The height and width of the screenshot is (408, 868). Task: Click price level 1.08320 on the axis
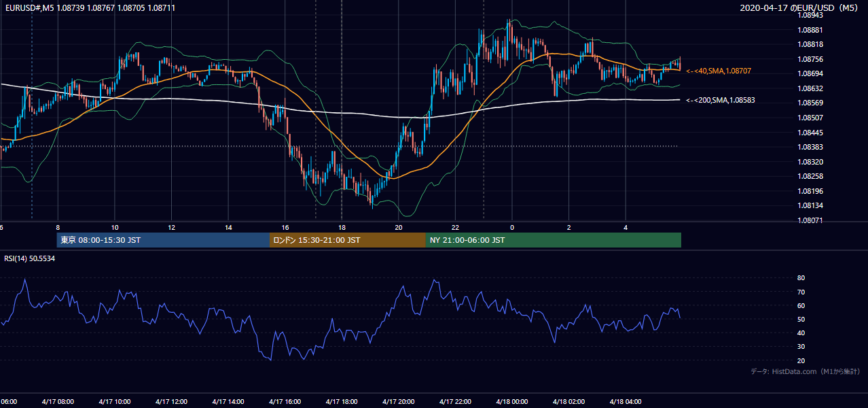[x=811, y=162]
